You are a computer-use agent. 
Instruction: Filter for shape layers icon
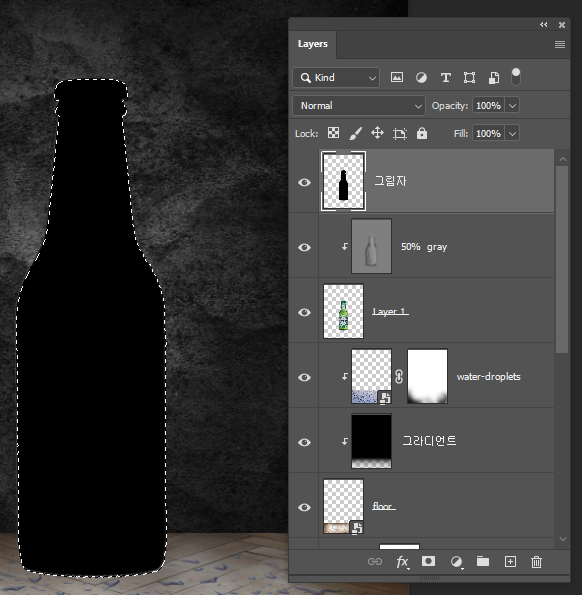[x=469, y=78]
